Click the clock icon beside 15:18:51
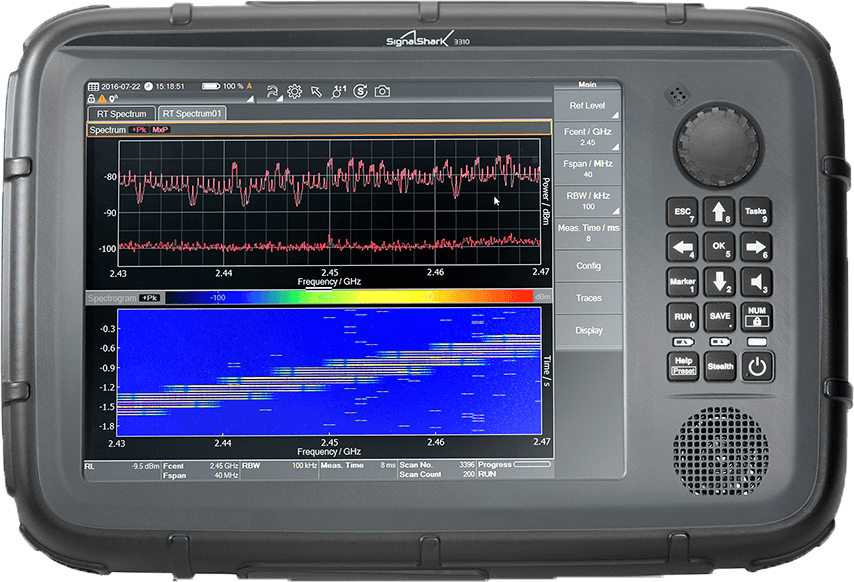Screen dimensions: 854x582 148,87
